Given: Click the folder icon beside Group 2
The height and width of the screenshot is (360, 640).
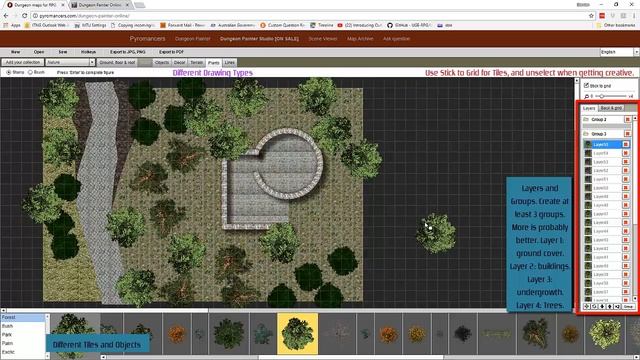Looking at the screenshot, I should pyautogui.click(x=586, y=120).
